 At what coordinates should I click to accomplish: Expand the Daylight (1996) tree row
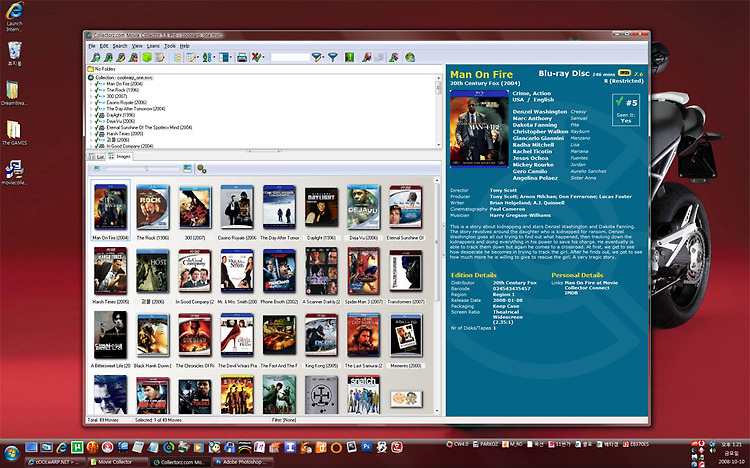(91, 115)
